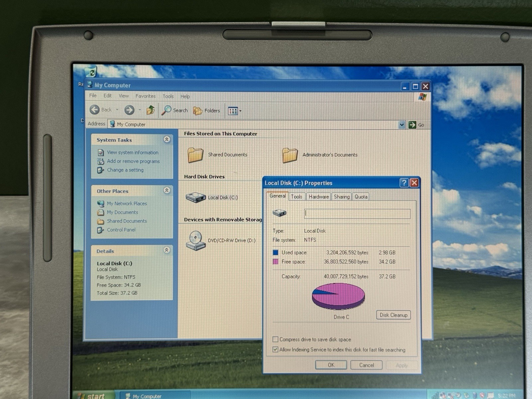Click the My Computer title bar icon

click(x=90, y=85)
